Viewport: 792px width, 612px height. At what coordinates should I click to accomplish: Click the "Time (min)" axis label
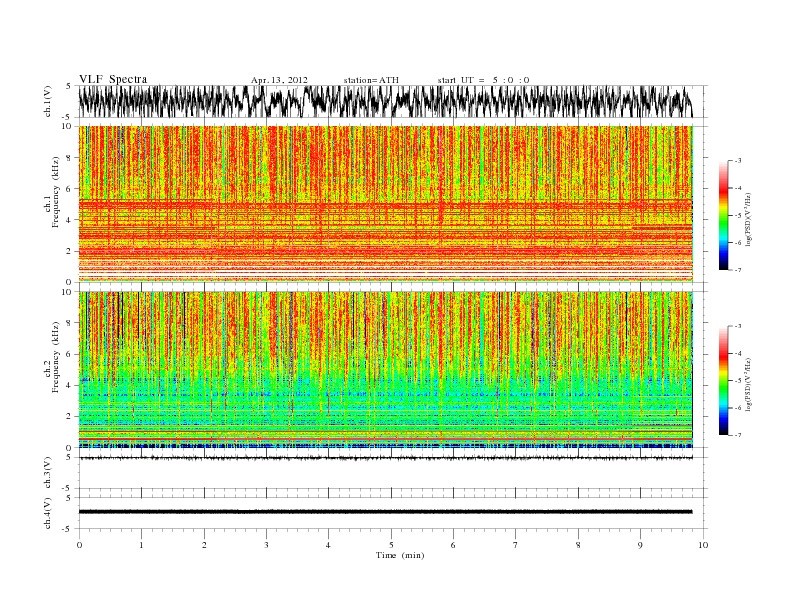400,555
